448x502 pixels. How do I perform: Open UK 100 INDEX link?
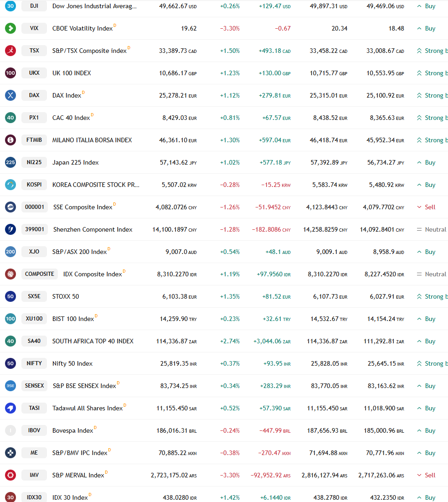tap(72, 73)
